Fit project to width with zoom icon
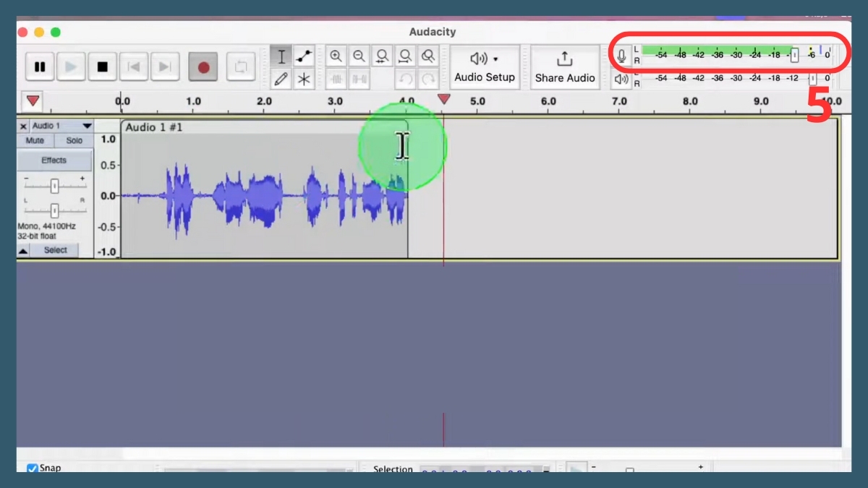Image resolution: width=868 pixels, height=488 pixels. click(x=405, y=56)
